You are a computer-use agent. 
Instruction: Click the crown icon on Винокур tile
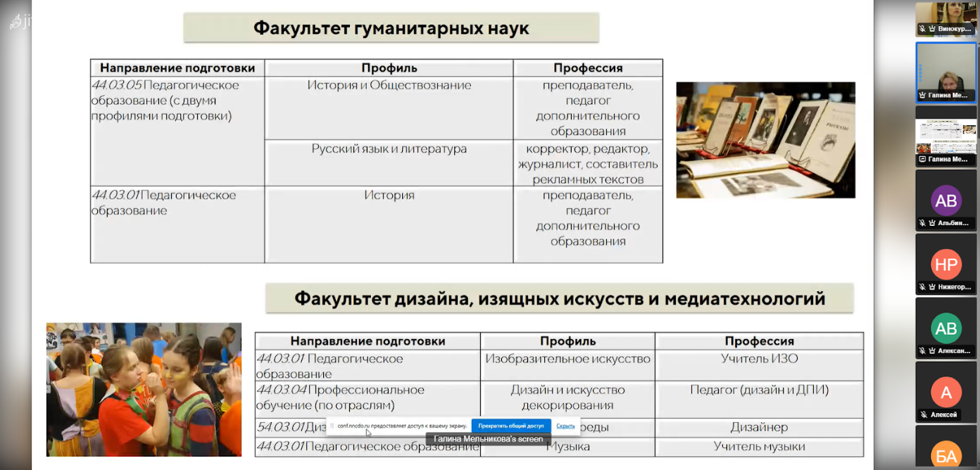point(932,30)
